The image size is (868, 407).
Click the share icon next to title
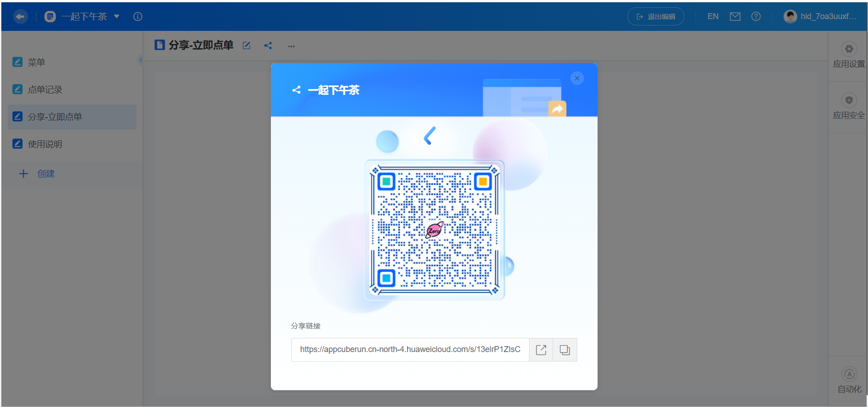point(268,45)
